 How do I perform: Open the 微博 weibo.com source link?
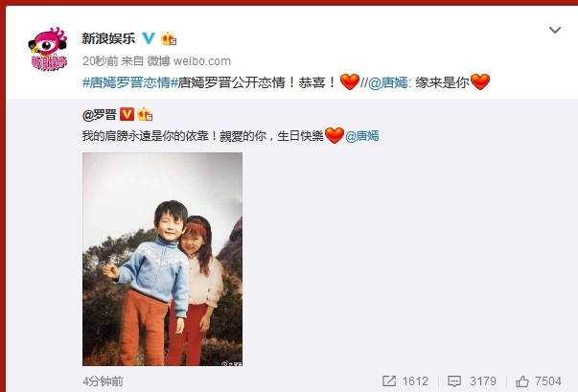(189, 61)
